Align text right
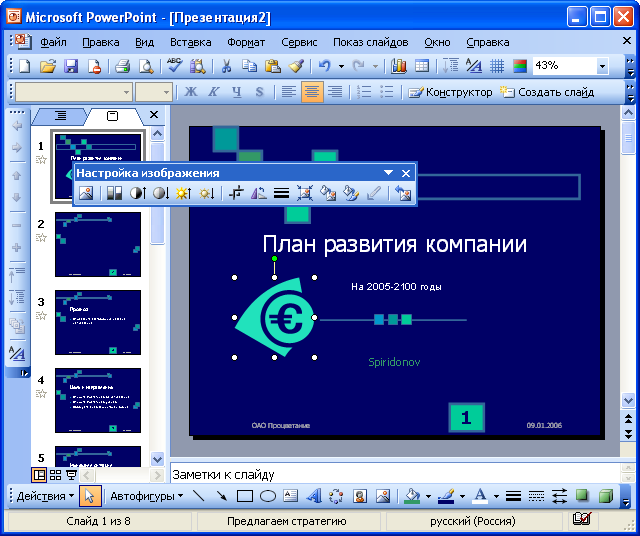The image size is (640, 536). tap(335, 92)
